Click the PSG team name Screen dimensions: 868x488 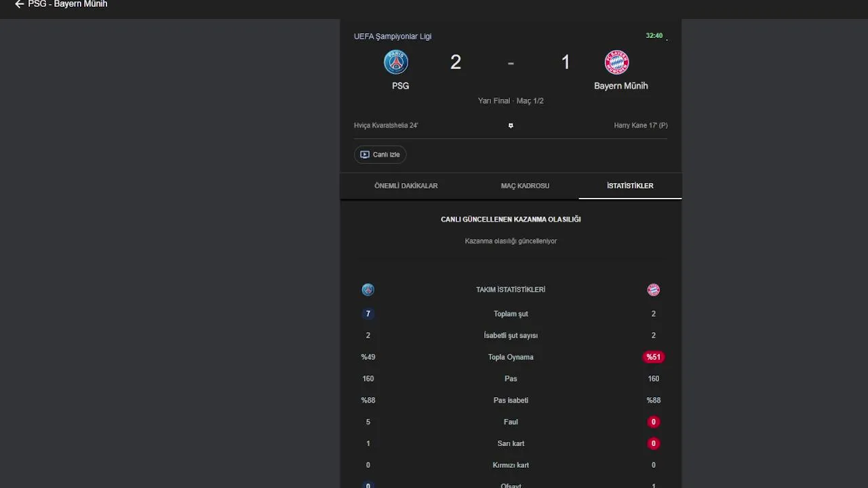coord(400,86)
